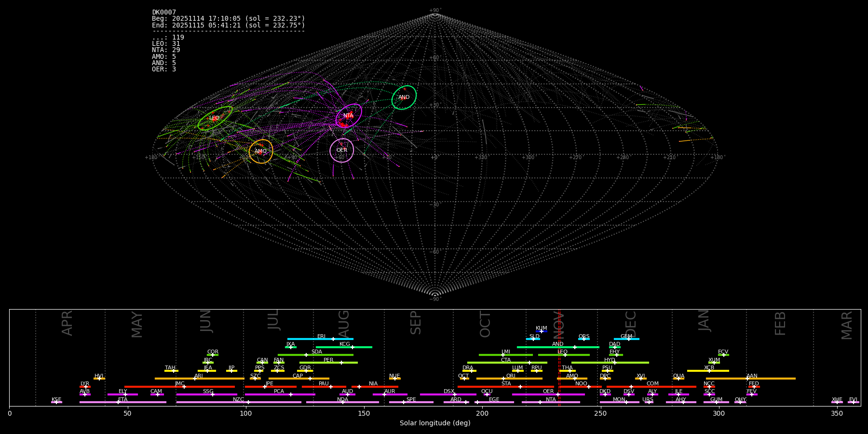Image resolution: width=868 pixels, height=434 pixels.
Task: Click the 250 tick on solar longitude axis
Action: [x=600, y=413]
